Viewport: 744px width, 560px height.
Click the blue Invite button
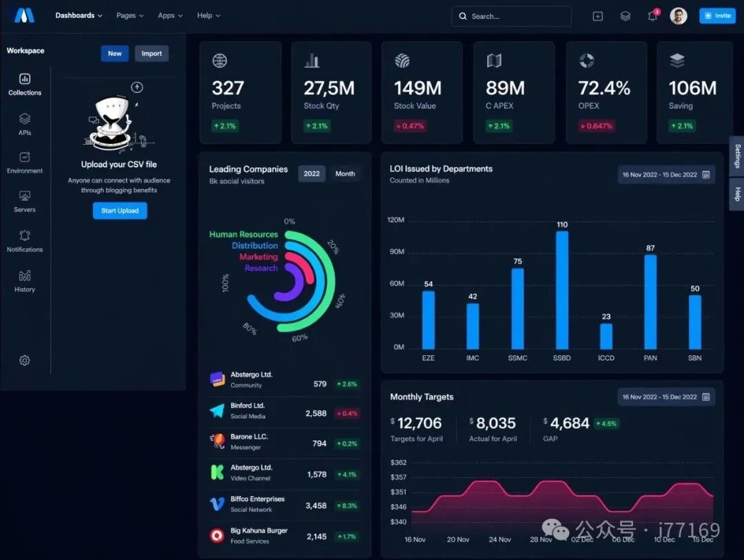tap(717, 16)
